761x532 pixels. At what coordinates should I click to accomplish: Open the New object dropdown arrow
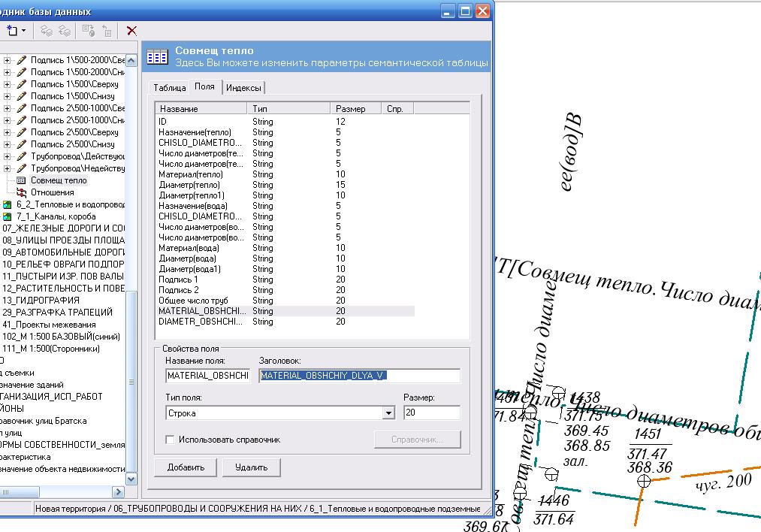[23, 31]
